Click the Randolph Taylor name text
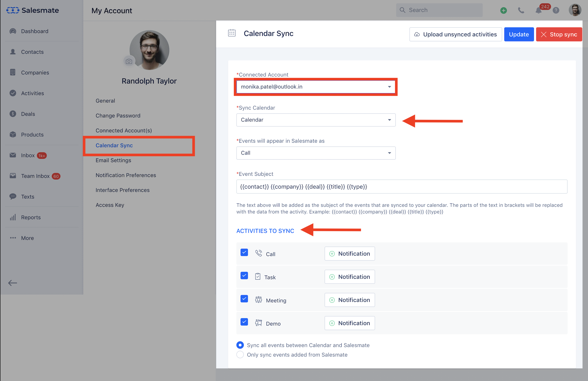588x381 pixels. (149, 81)
